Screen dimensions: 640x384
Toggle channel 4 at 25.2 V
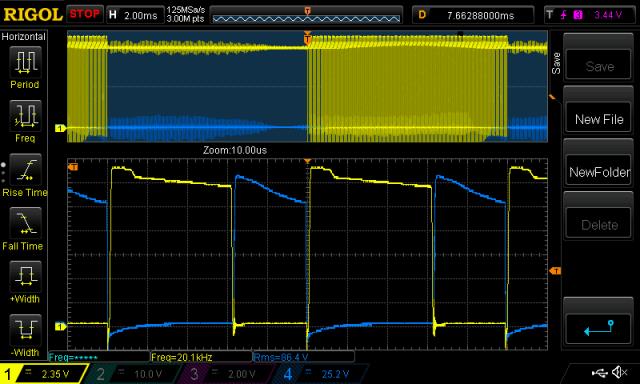click(x=318, y=374)
